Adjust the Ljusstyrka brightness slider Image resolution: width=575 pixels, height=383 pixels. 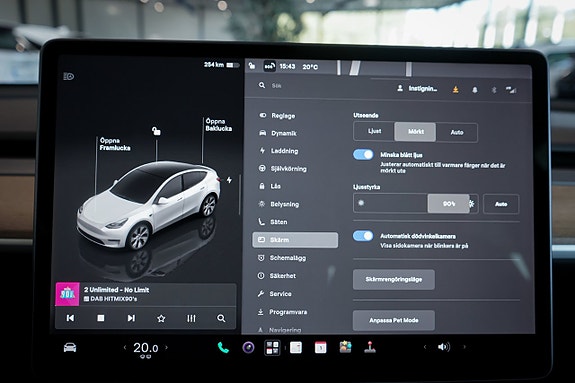click(416, 203)
